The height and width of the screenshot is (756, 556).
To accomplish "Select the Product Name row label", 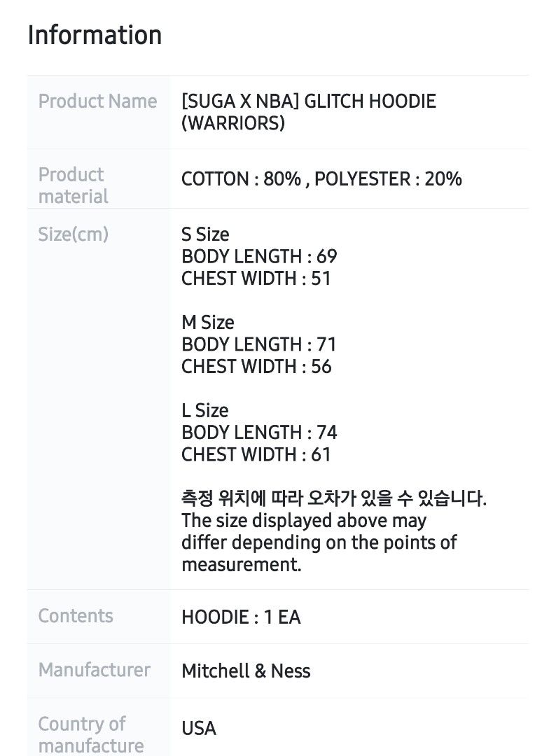I will 97,101.
